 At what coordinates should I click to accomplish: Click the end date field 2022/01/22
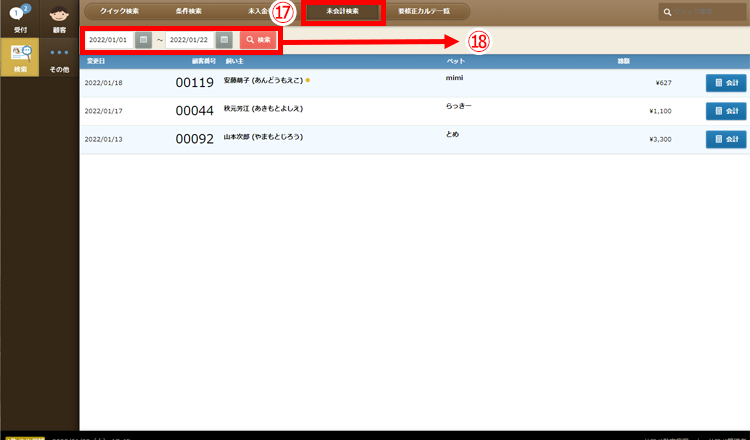click(190, 40)
